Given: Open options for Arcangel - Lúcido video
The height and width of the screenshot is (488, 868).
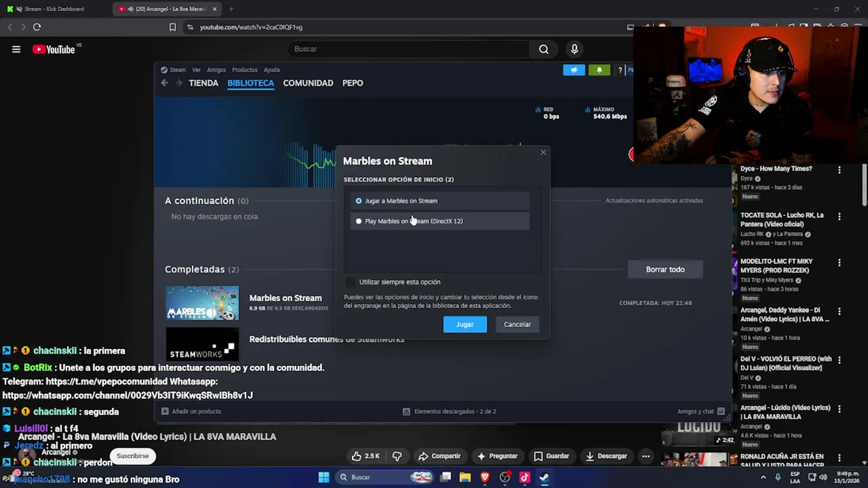Looking at the screenshot, I should (x=840, y=409).
